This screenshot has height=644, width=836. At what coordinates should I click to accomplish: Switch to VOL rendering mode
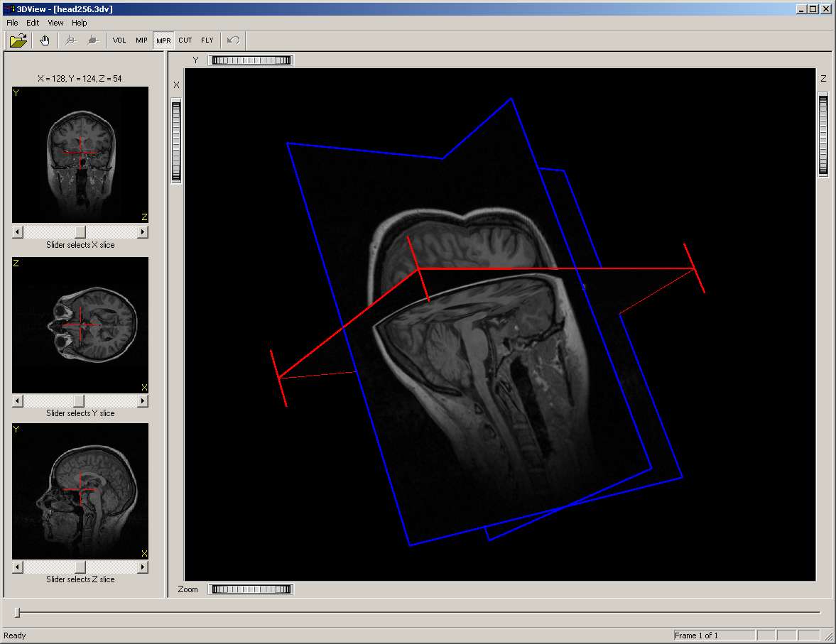[x=119, y=40]
